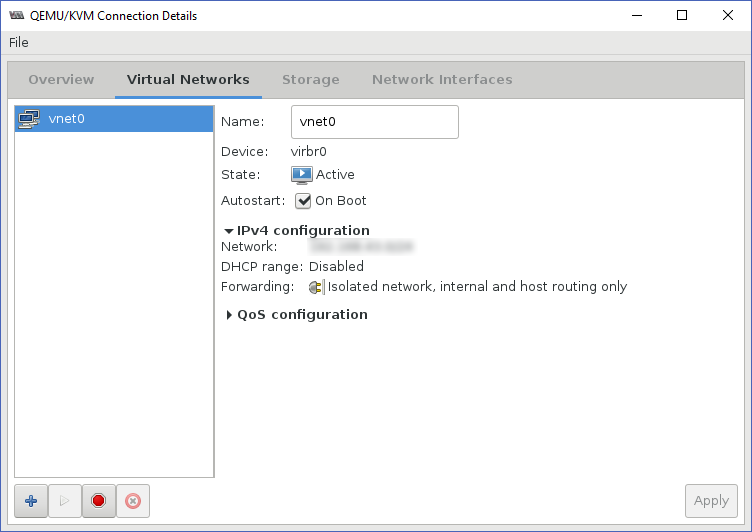Click the Forwarding isolated network plug icon
The height and width of the screenshot is (532, 752).
316,287
